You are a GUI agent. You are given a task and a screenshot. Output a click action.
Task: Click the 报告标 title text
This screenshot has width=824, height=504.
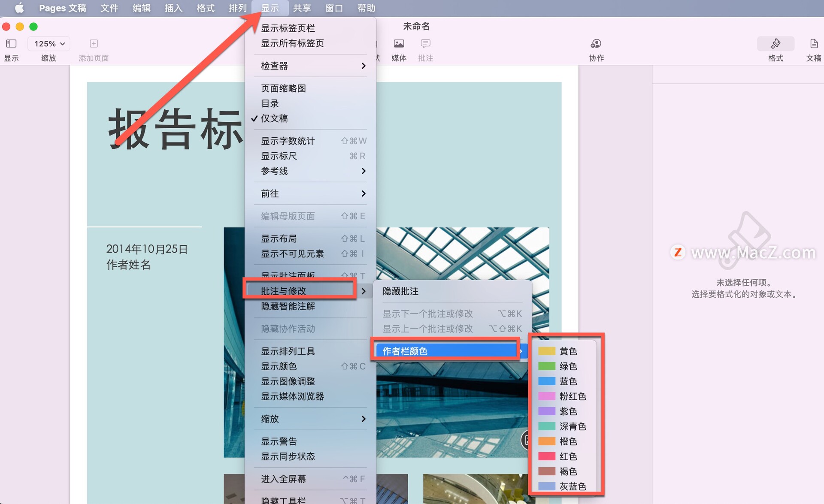[x=176, y=129]
